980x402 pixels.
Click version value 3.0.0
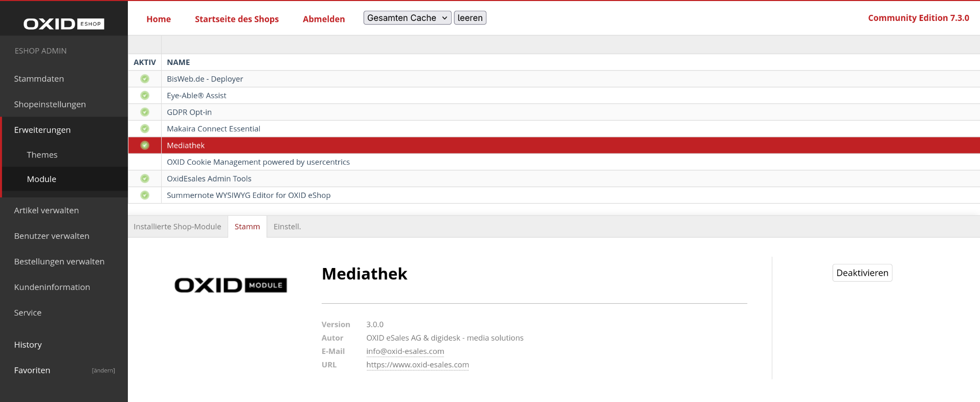(375, 325)
